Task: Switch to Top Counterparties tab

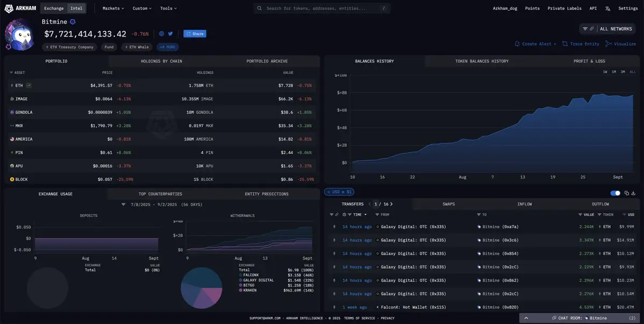Action: point(160,194)
